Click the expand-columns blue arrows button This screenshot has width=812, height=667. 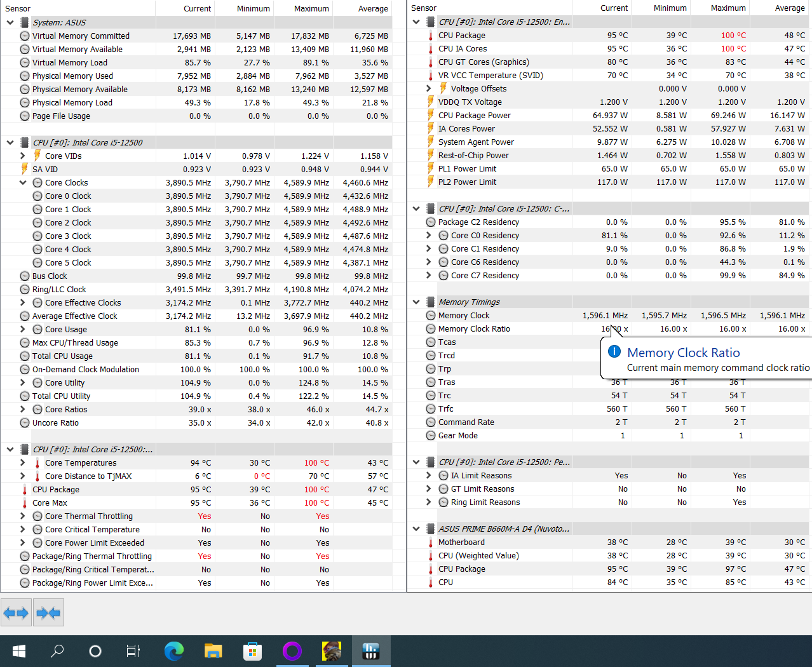(16, 613)
